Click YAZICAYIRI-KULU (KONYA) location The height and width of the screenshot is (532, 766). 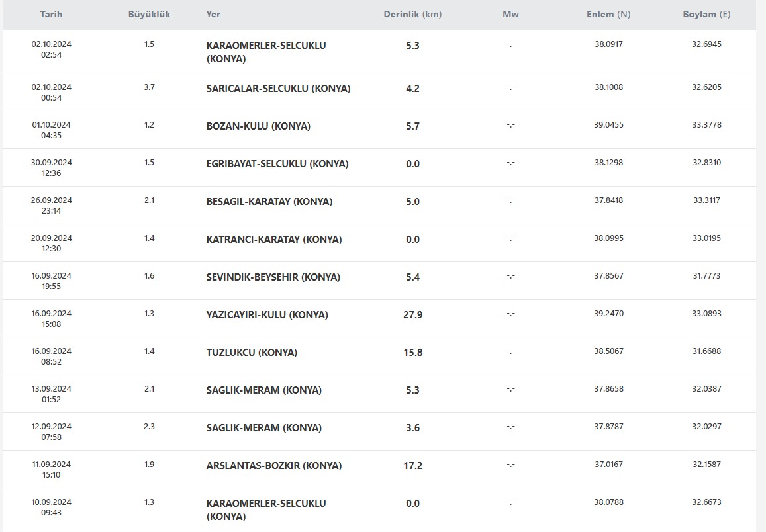tap(267, 315)
